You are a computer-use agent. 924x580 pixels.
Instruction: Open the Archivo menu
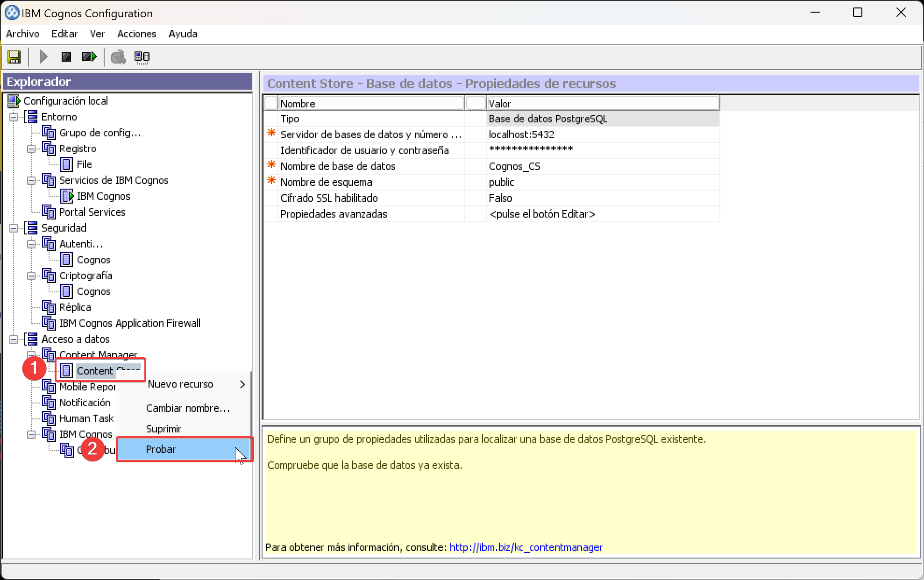(x=23, y=34)
